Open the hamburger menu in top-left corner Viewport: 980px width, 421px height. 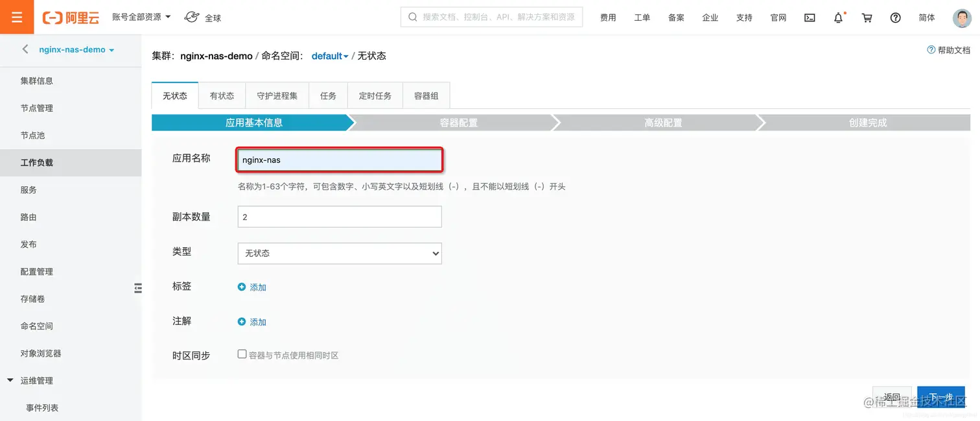point(17,16)
